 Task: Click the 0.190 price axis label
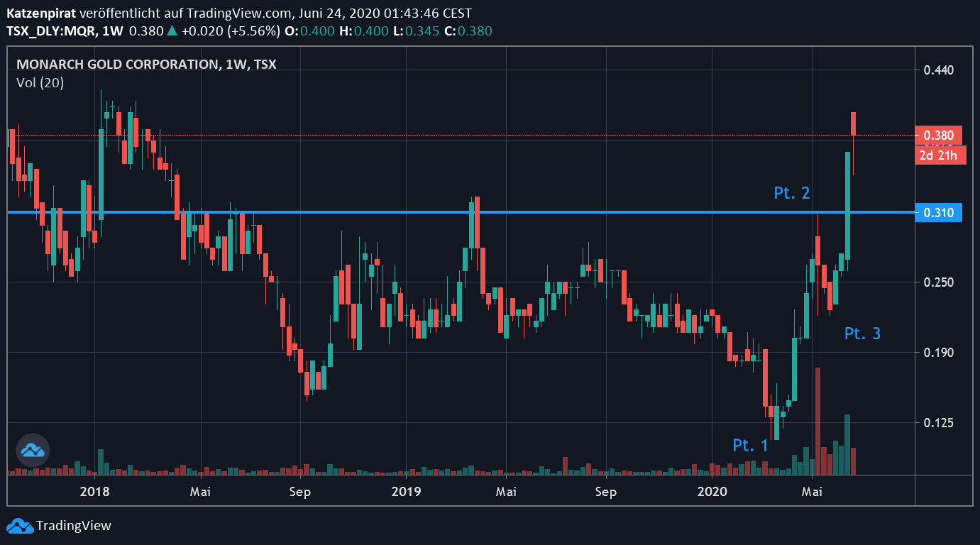tap(938, 353)
